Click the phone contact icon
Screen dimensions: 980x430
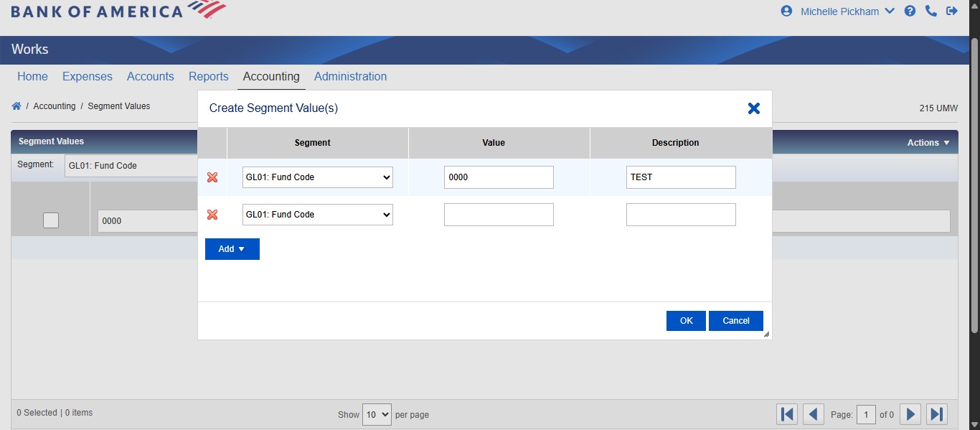coord(930,11)
